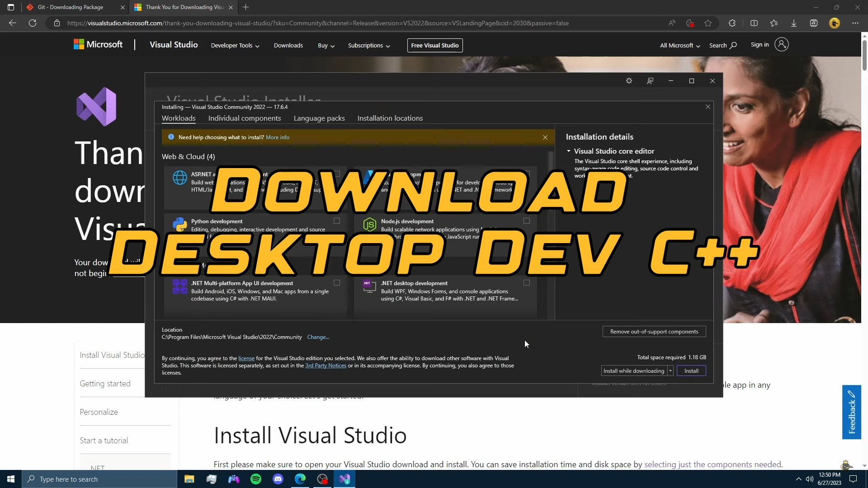
Task: Switch to Language packs tab
Action: coord(319,118)
